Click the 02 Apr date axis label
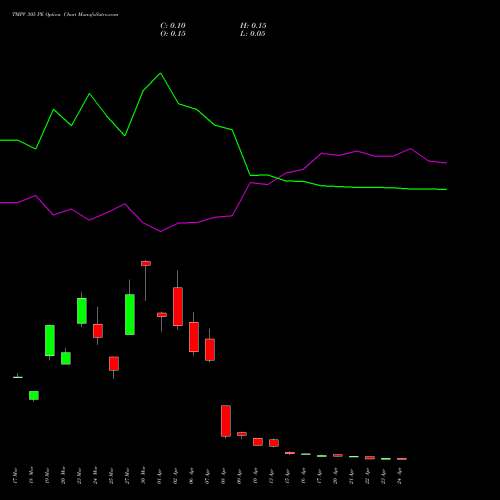Viewport: 500px width, 500px height. coord(175,476)
